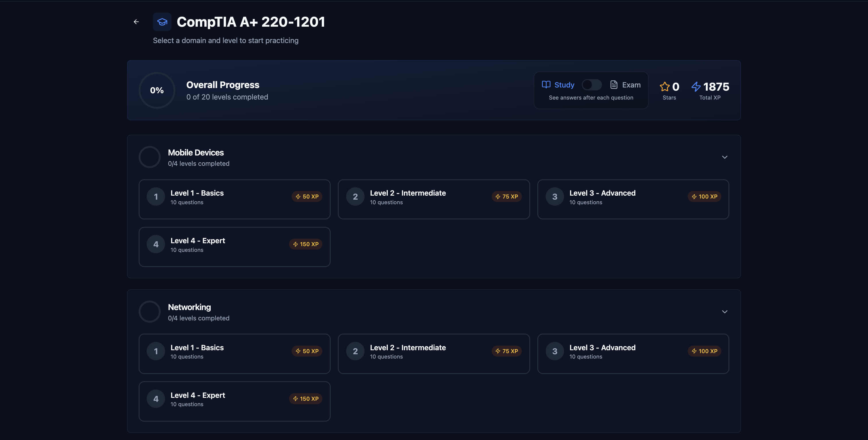Viewport: 868px width, 440px height.
Task: Toggle the Study/Exam mode switch
Action: point(592,85)
